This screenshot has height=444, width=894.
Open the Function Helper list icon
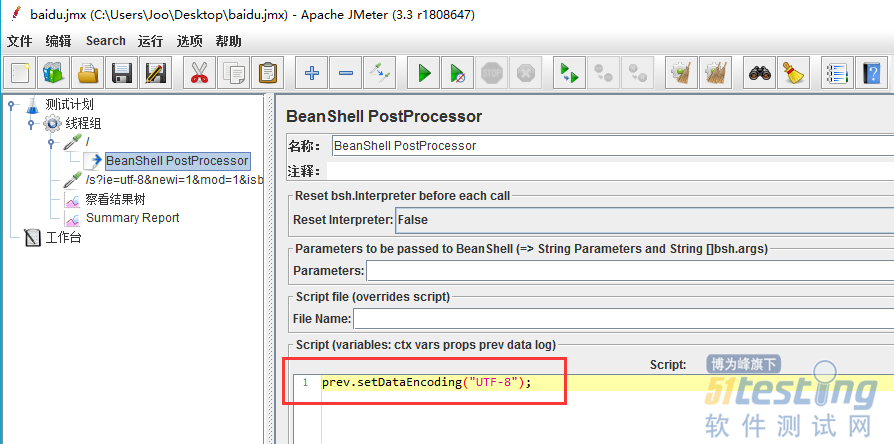837,73
